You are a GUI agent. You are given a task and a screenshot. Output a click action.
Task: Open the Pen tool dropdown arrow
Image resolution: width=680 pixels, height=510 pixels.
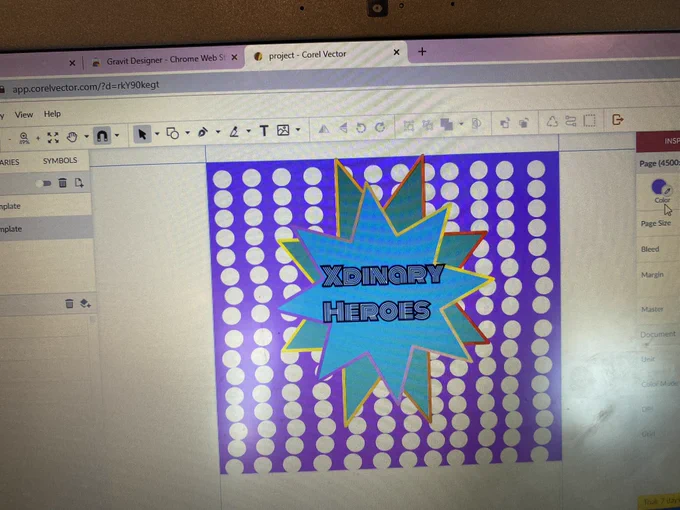coord(218,132)
